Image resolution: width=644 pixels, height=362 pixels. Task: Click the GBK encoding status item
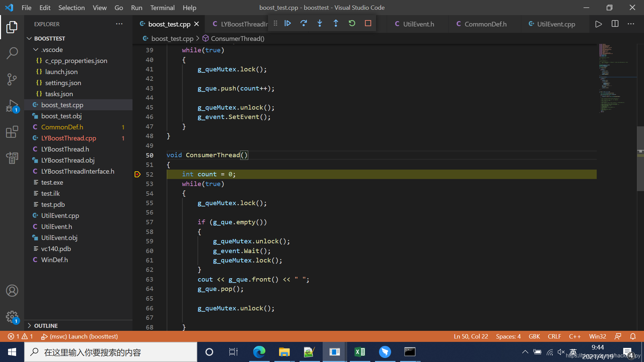(534, 336)
